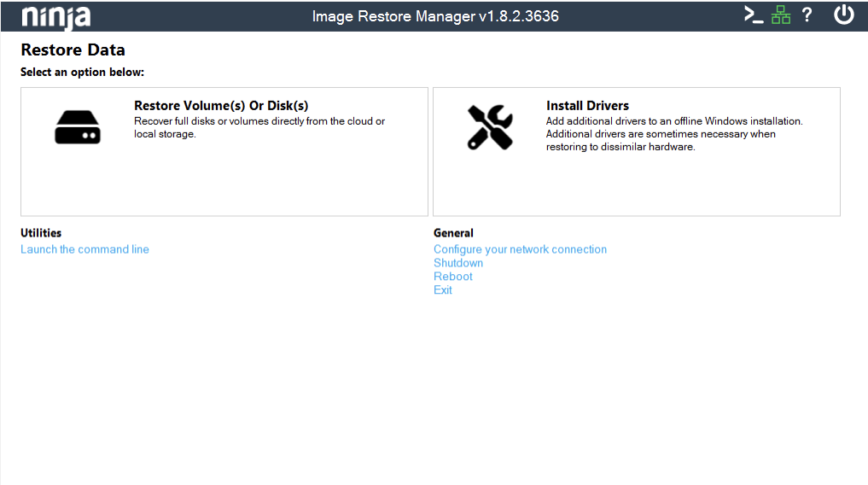Click the Reboot link under General

click(453, 277)
